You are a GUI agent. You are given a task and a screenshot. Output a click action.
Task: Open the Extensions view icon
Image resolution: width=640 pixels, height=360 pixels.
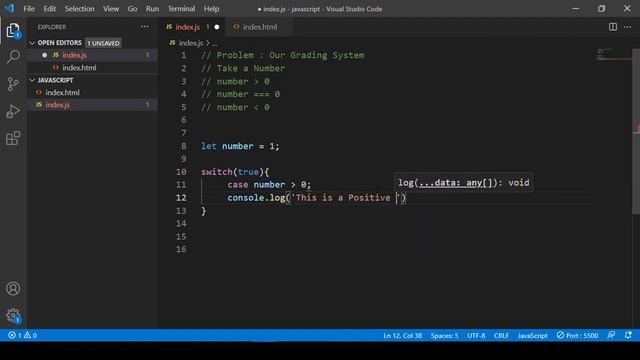tap(13, 138)
